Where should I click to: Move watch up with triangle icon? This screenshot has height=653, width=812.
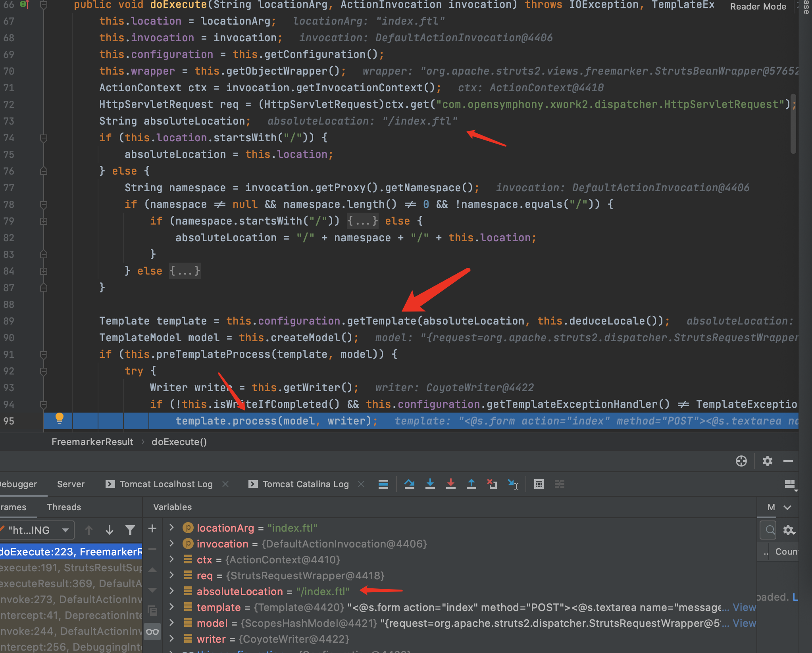click(152, 570)
